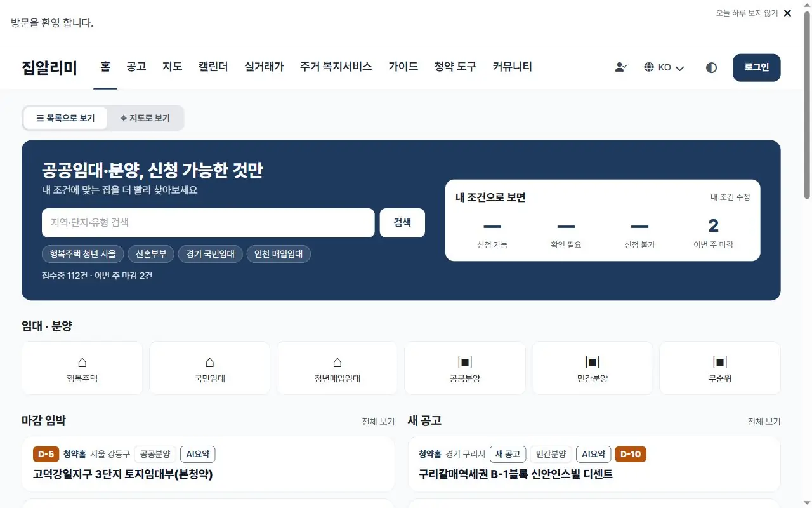812x508 pixels.
Task: Open the 캘린더 navigation tab
Action: coord(213,67)
